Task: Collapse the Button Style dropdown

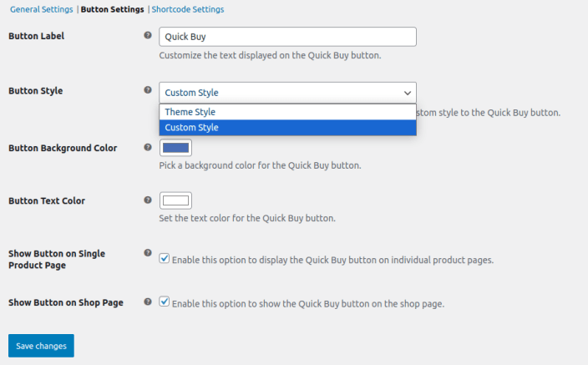Action: coord(287,93)
